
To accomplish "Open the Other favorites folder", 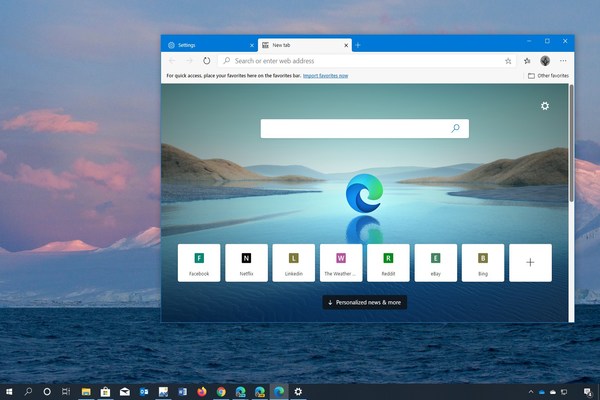I will pos(549,75).
